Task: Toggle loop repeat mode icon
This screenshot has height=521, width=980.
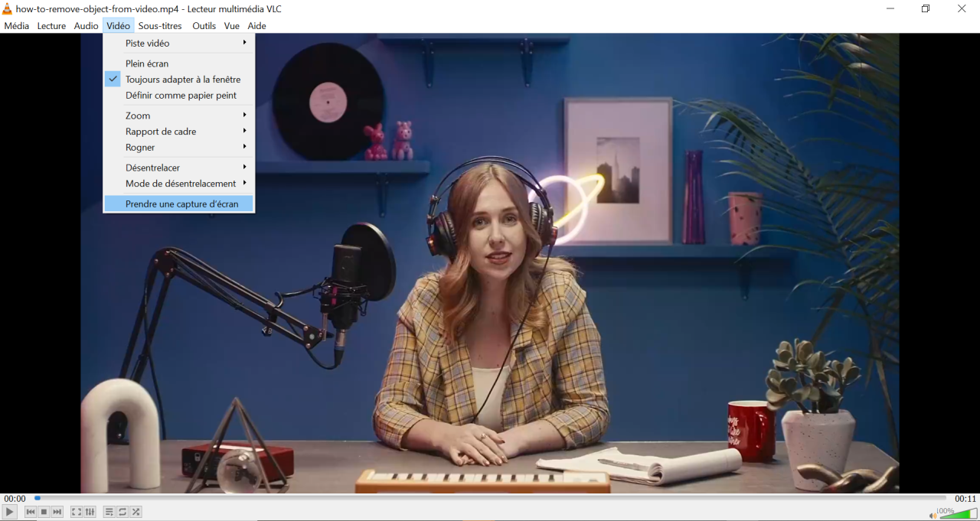Action: tap(122, 512)
